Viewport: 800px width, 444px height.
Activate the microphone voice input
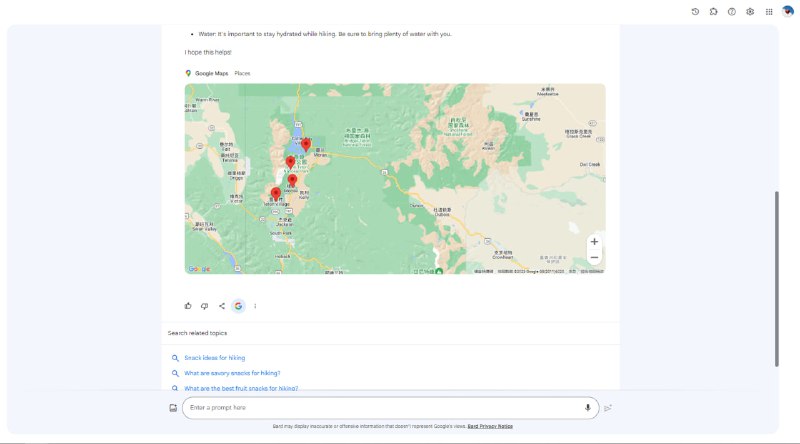(x=588, y=408)
